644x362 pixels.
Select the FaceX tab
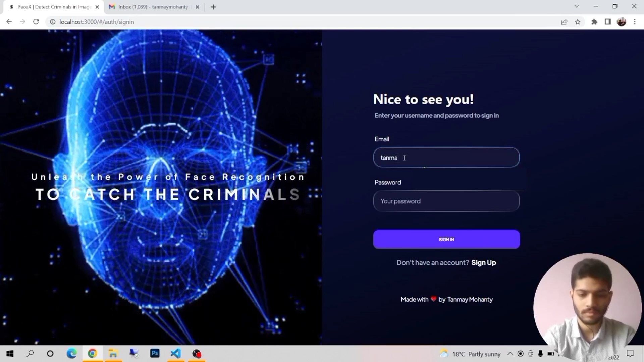coord(50,7)
